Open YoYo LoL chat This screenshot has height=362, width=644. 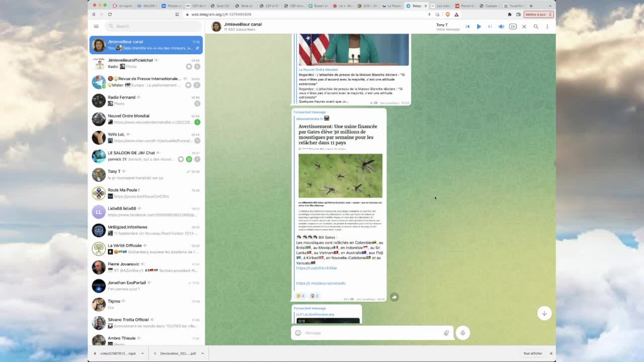[x=146, y=137]
